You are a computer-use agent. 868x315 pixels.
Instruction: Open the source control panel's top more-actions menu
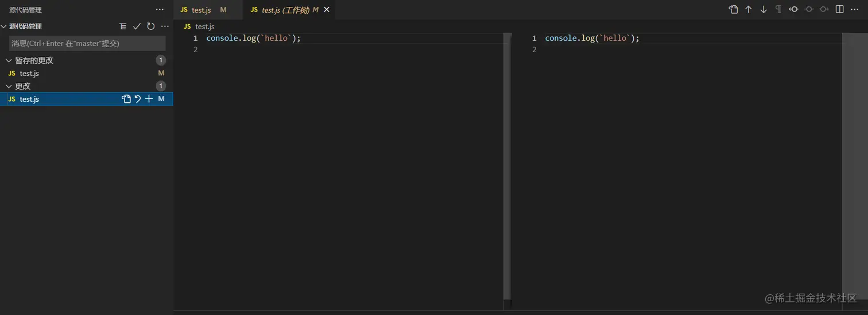point(160,10)
